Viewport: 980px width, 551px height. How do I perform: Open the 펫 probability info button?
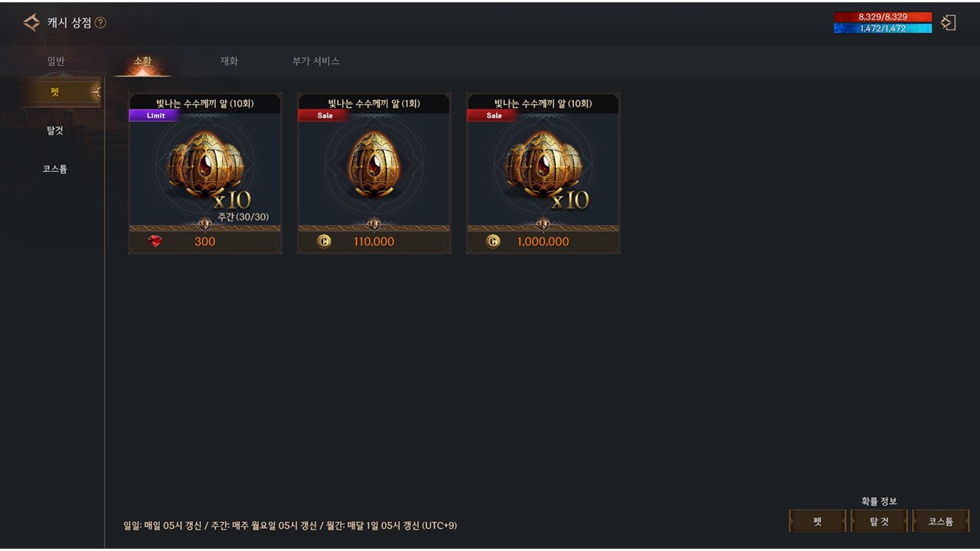point(818,521)
